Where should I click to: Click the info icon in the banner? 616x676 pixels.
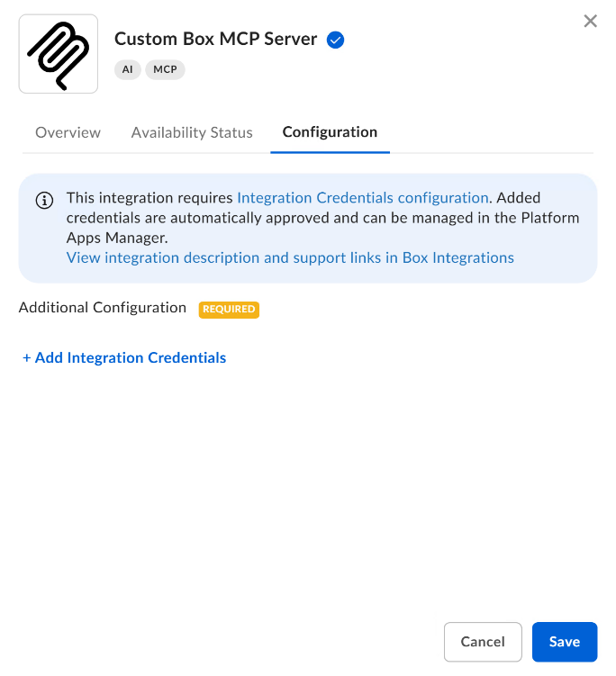click(44, 201)
